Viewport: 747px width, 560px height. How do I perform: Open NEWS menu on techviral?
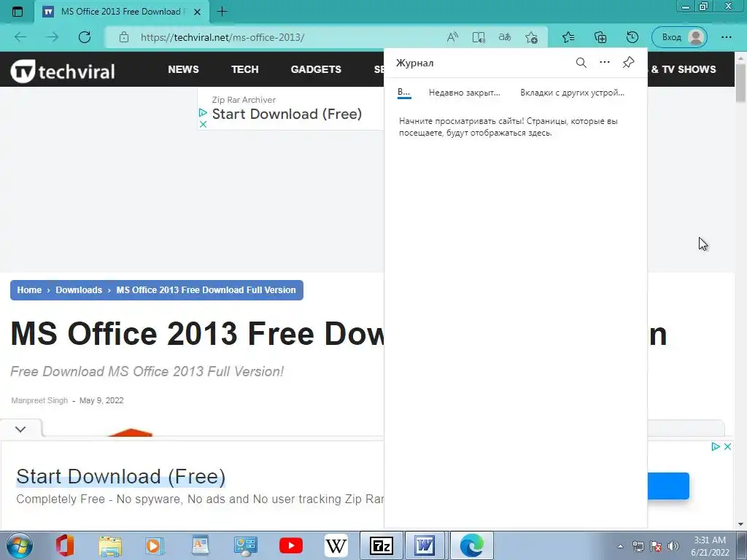[183, 69]
